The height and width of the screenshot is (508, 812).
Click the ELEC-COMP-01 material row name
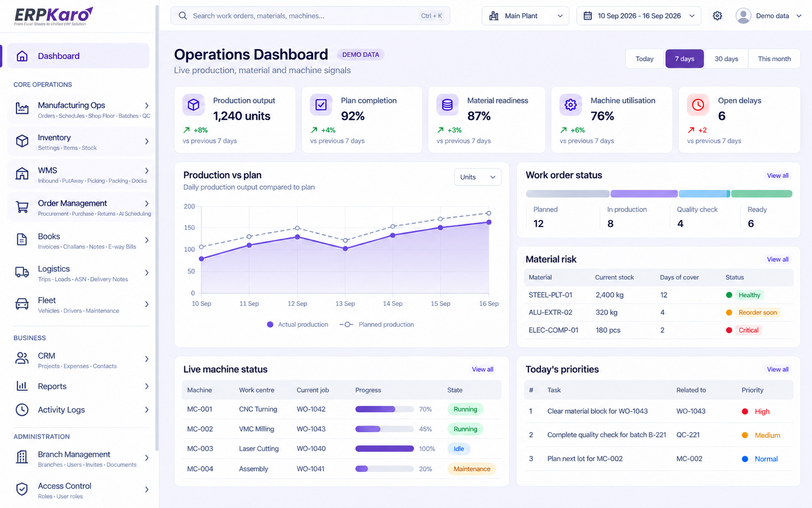[x=553, y=330]
